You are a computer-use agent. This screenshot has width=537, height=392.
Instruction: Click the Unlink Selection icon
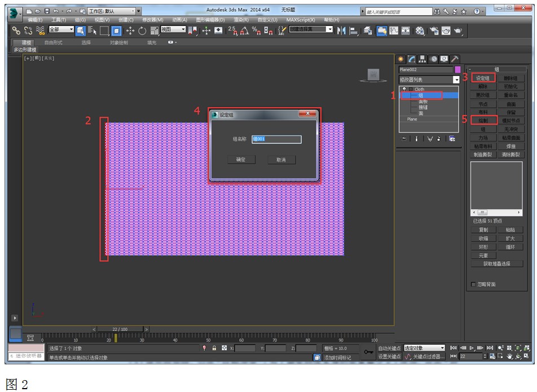point(28,31)
